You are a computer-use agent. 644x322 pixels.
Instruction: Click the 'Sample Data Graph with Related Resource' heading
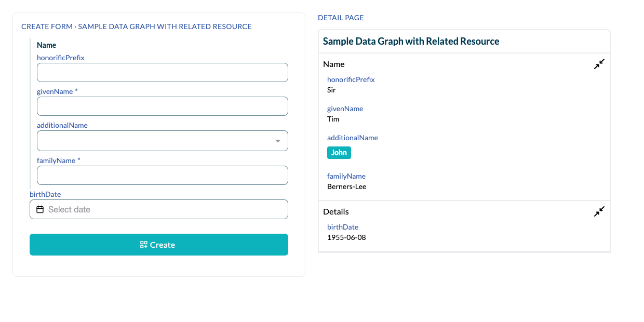[411, 42]
